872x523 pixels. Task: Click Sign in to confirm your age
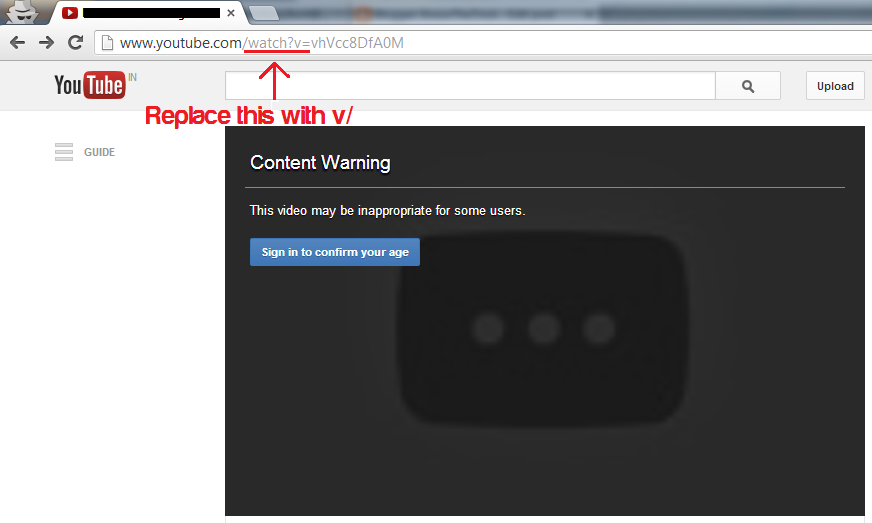tap(335, 252)
